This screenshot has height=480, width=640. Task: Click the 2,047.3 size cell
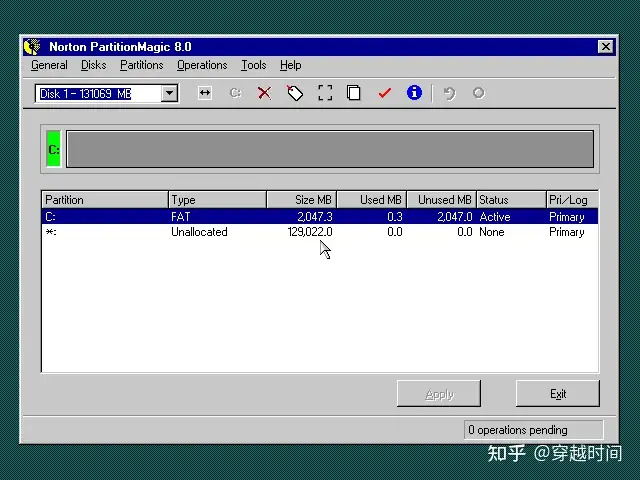[315, 217]
